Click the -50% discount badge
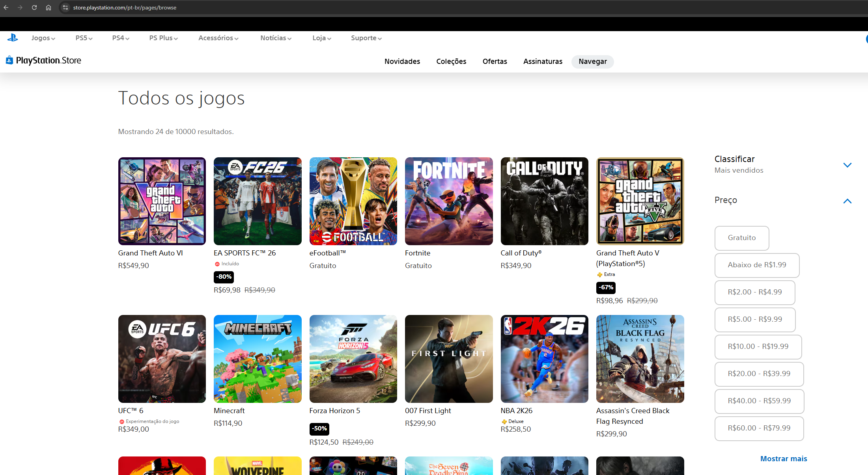868x475 pixels. tap(319, 429)
